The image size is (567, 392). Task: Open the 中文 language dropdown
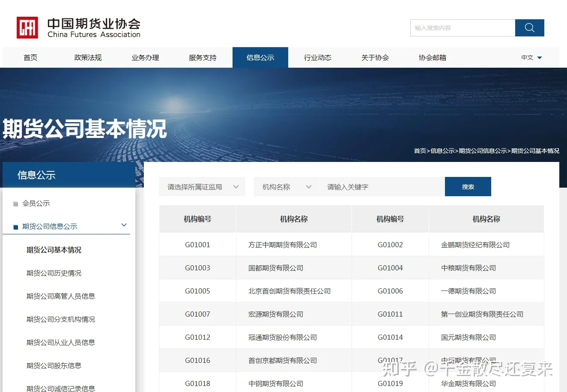(531, 57)
